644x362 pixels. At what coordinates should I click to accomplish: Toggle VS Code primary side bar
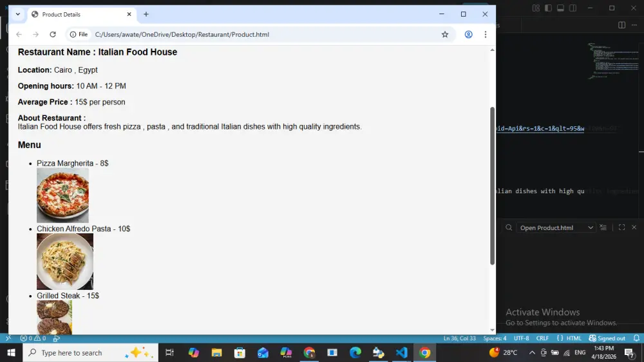click(548, 8)
